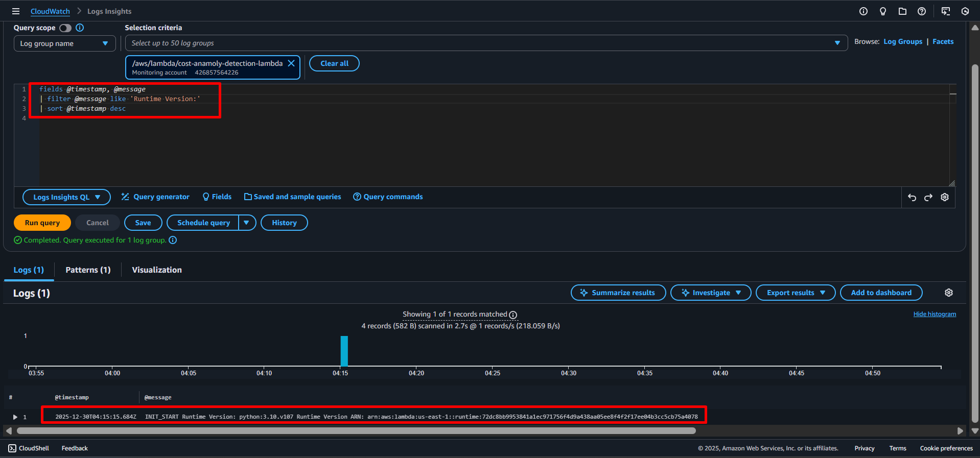Open the Logs results settings gear
Viewport: 980px width, 458px height.
click(949, 293)
